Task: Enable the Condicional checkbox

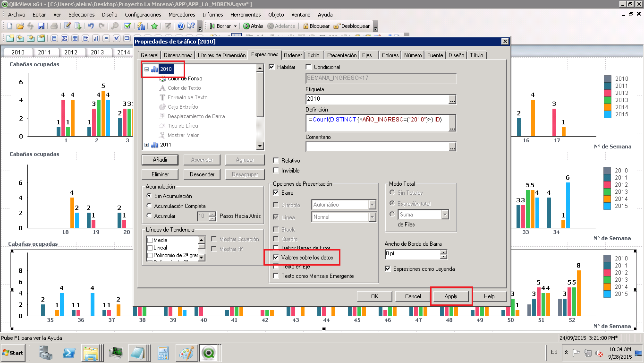Action: click(309, 67)
